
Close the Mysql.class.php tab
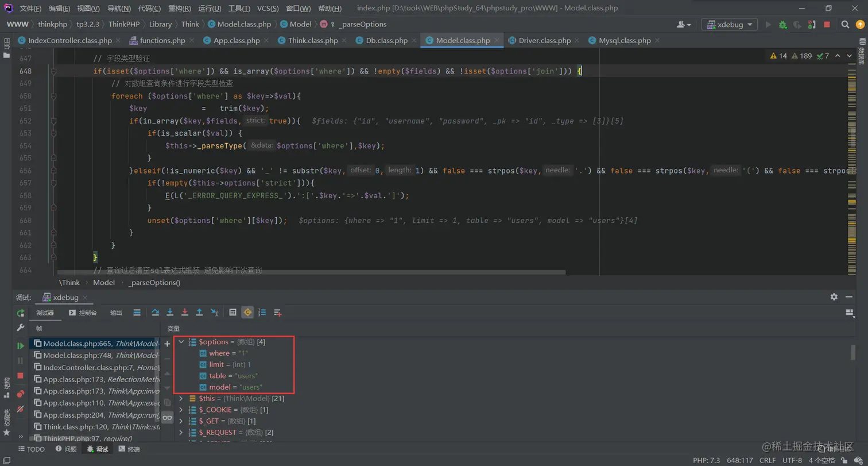pos(657,41)
